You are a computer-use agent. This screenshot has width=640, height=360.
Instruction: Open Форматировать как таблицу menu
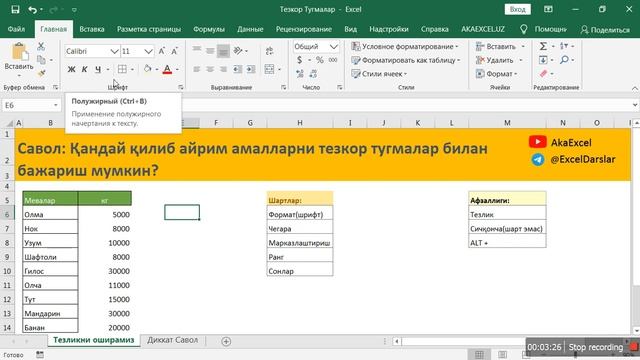pos(406,60)
